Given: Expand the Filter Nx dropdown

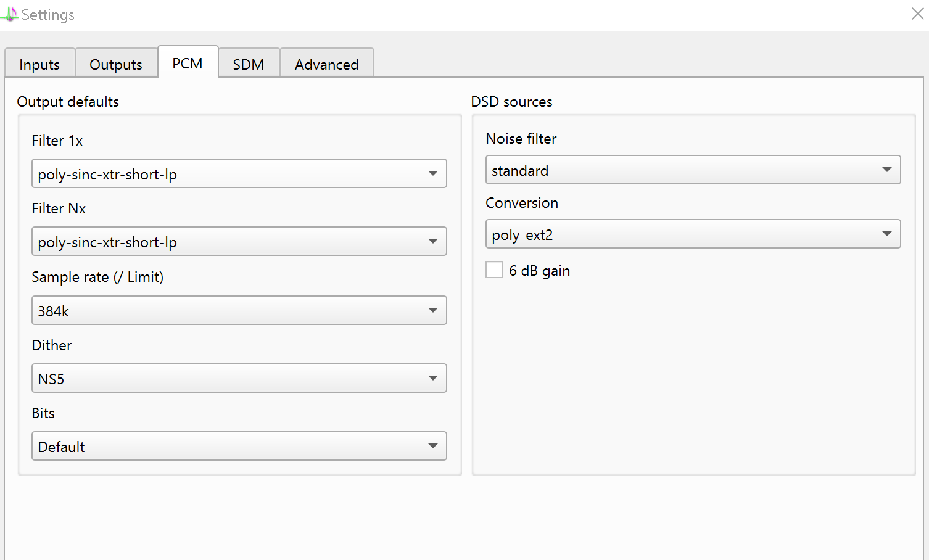Looking at the screenshot, I should pyautogui.click(x=239, y=242).
